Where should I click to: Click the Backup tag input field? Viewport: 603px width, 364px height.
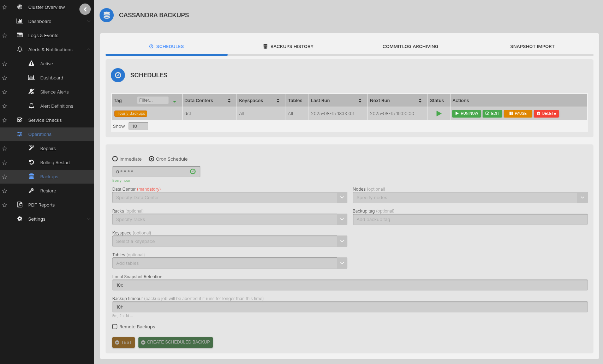470,219
